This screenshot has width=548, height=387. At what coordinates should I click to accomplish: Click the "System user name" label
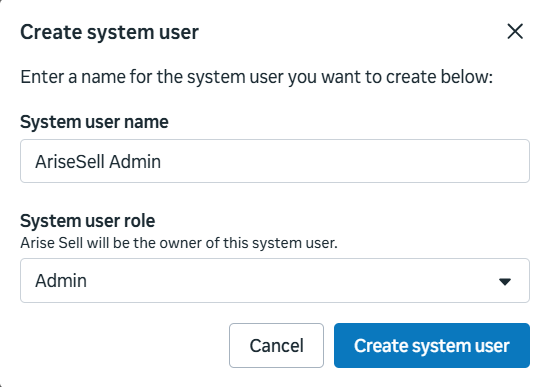point(94,122)
